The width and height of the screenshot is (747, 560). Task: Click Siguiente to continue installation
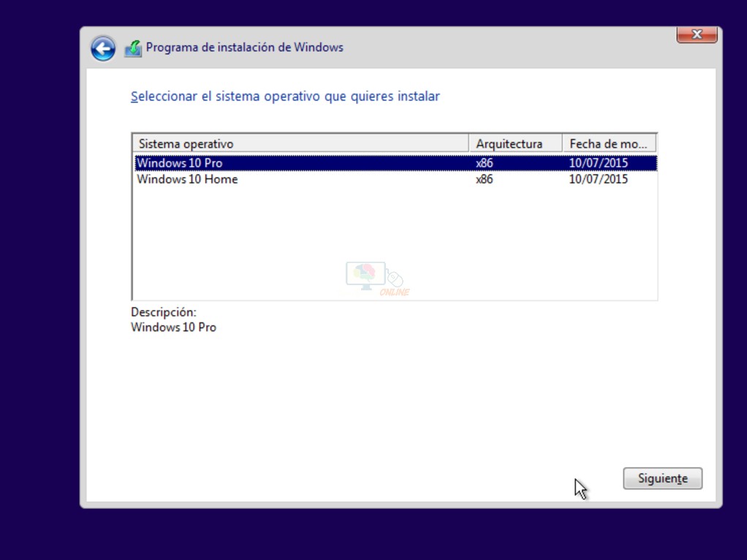pyautogui.click(x=663, y=478)
